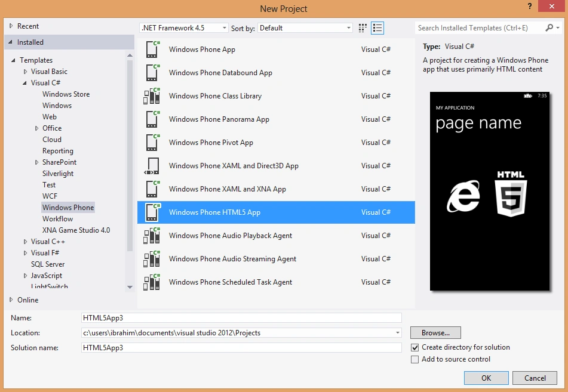Select Windows Phone XAML and Direct3D App icon
Screen dimensions: 568x392
click(152, 166)
